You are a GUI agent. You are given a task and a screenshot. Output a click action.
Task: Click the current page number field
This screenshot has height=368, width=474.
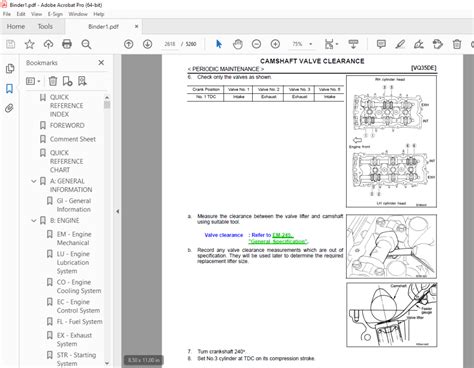click(170, 44)
